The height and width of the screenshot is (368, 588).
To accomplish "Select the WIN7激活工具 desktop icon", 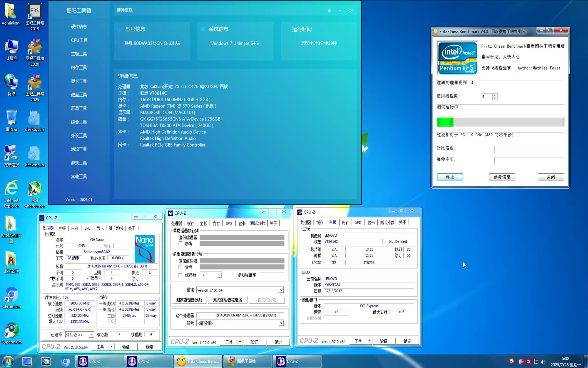I will pos(11,229).
